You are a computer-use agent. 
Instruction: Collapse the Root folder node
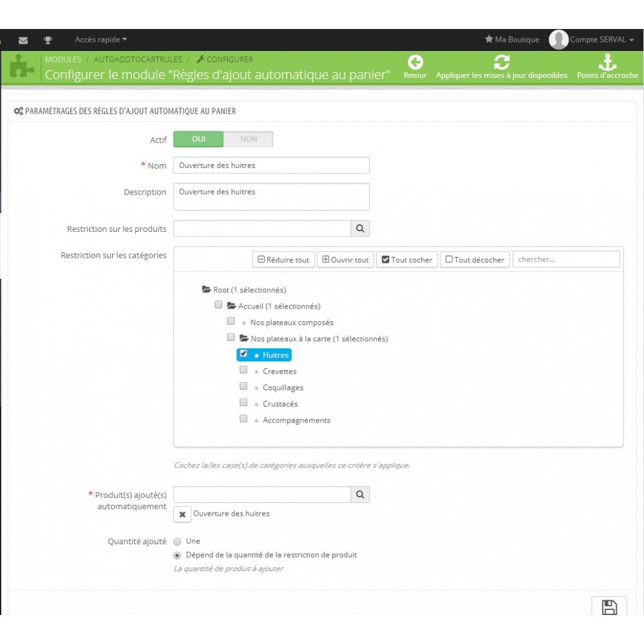[x=207, y=290]
